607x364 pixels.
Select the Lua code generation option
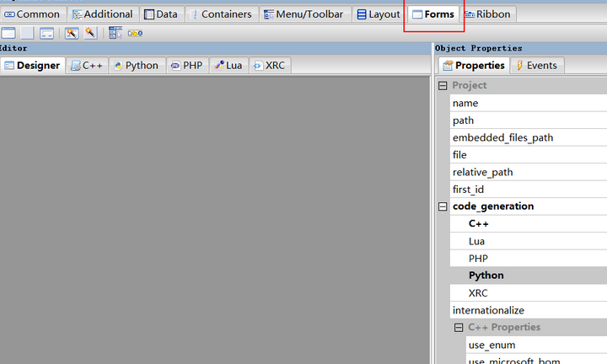(x=529, y=241)
